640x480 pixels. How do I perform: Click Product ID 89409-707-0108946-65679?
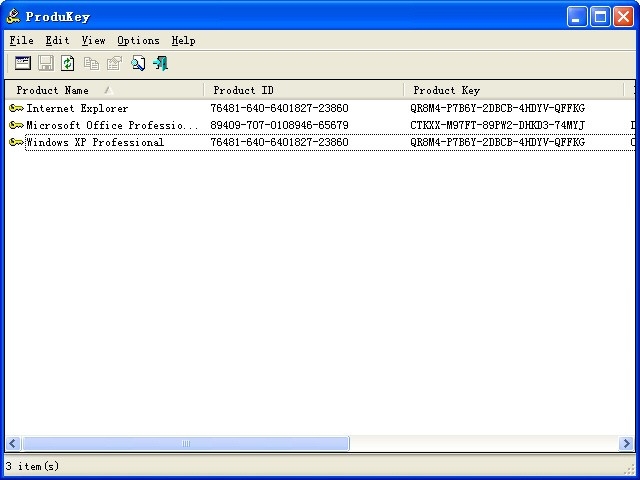click(x=279, y=125)
